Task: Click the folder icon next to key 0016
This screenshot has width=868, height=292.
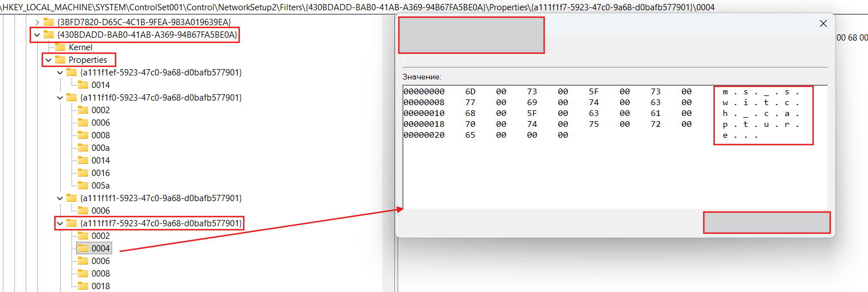Action: pyautogui.click(x=83, y=173)
